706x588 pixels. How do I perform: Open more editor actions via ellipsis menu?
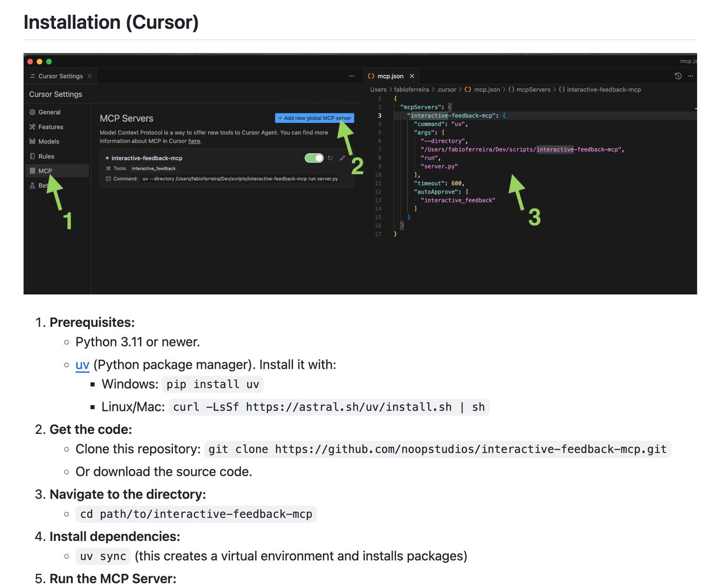coord(690,76)
